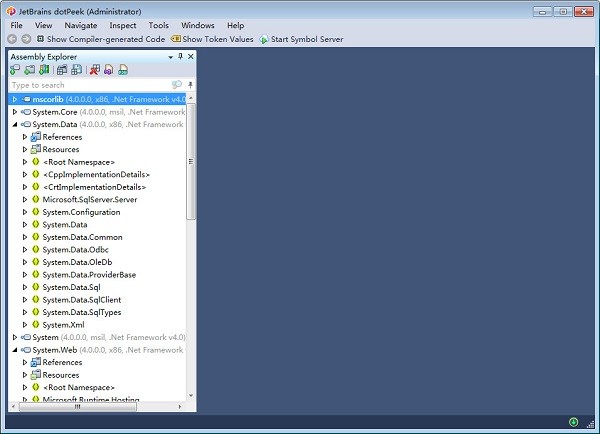The width and height of the screenshot is (600, 434).
Task: Click the save assembly list disk icon
Action: click(77, 70)
